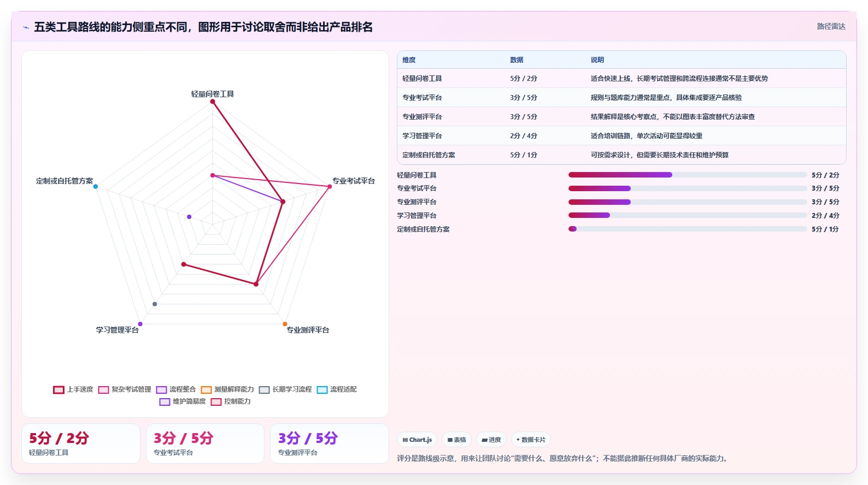This screenshot has width=868, height=485.
Task: Click the 专业考试平台 progress bar
Action: tap(688, 188)
